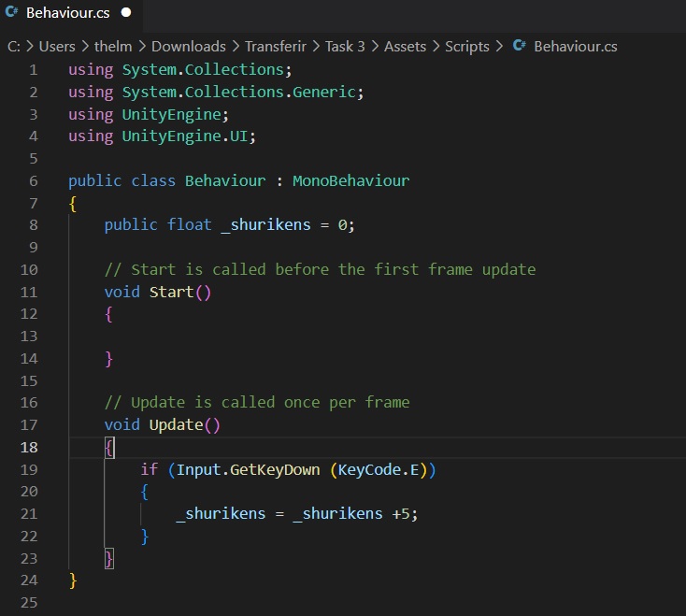Open the 'Users' breadcrumb segment
The image size is (686, 616).
(x=57, y=47)
